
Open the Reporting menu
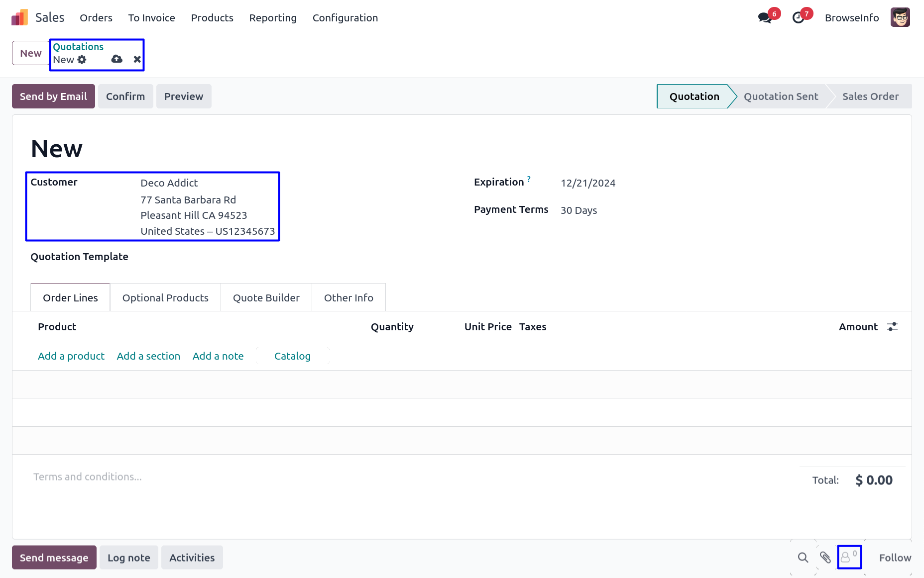[272, 18]
